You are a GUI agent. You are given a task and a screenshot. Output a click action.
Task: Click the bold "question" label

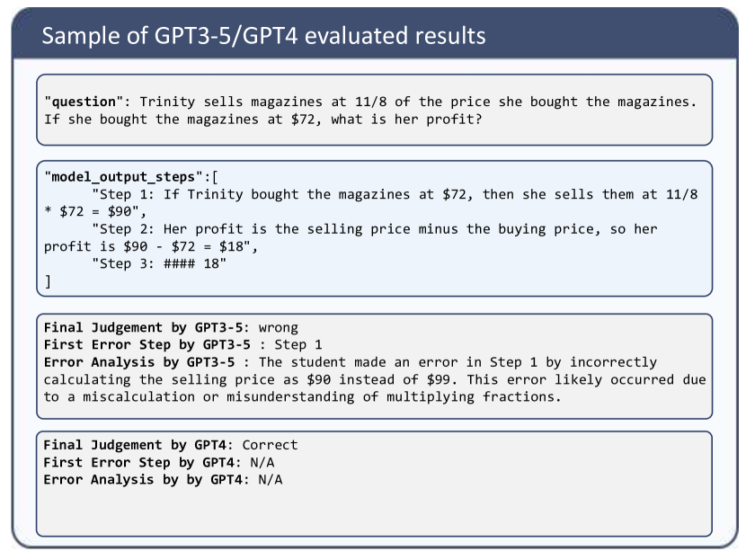tap(84, 102)
